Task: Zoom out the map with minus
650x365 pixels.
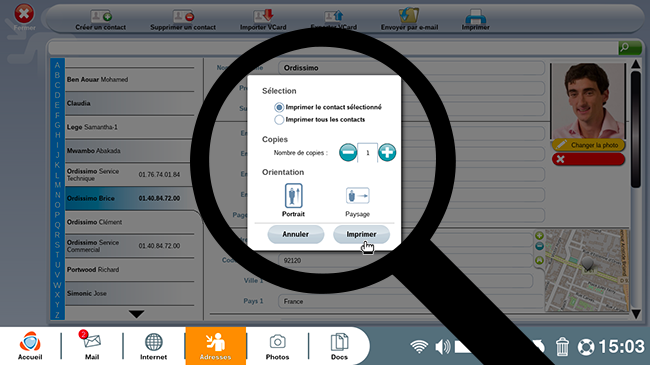Action: pos(539,246)
